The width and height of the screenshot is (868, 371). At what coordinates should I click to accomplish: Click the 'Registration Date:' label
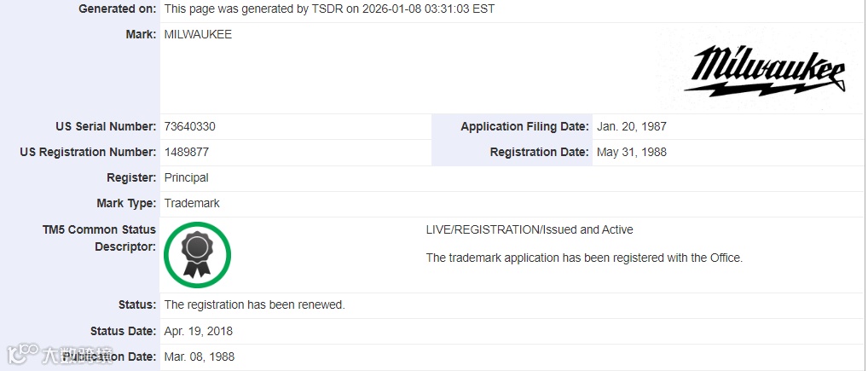539,152
